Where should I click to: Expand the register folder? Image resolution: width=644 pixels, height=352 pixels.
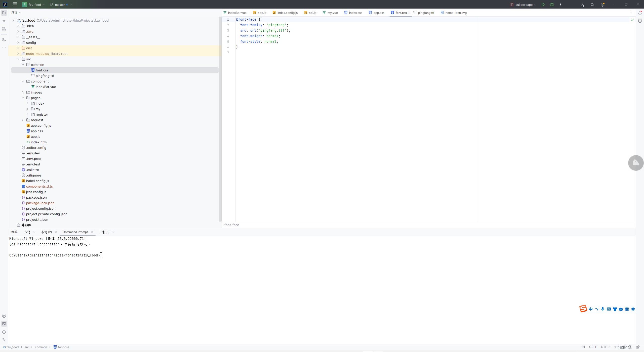pos(28,114)
